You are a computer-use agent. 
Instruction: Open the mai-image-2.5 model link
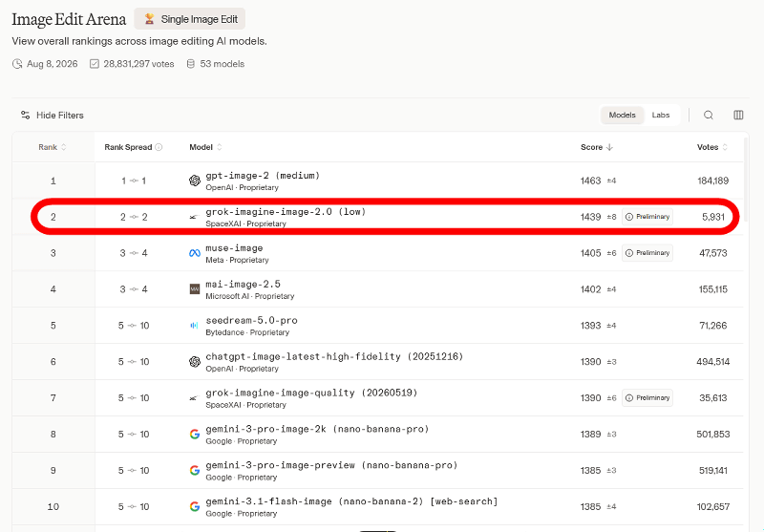(243, 284)
